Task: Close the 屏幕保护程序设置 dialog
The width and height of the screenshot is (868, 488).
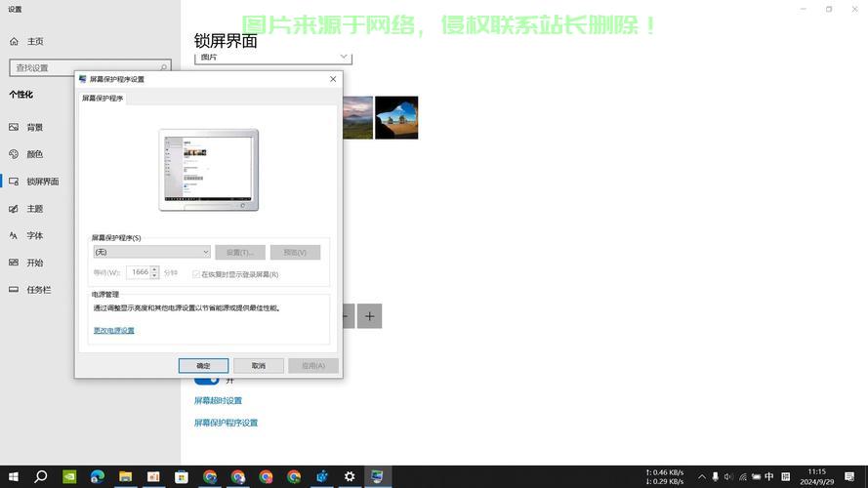Action: [x=333, y=79]
